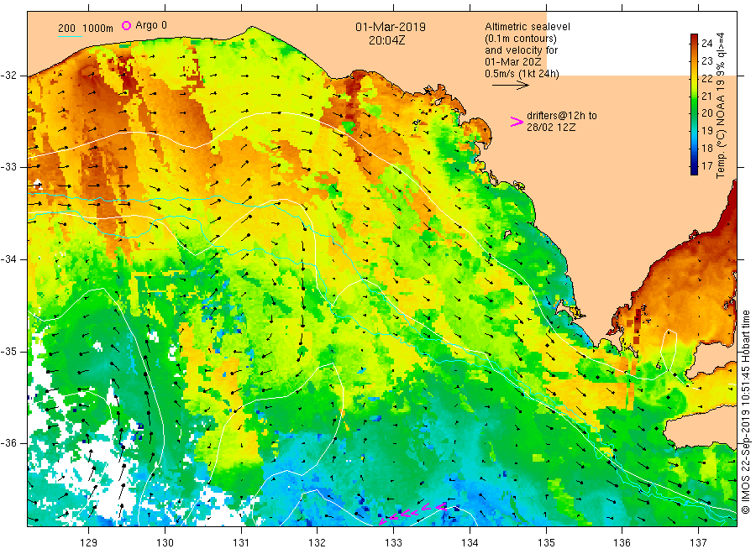
Task: Click the '(0.1m contours)' caption line
Action: pyautogui.click(x=520, y=39)
